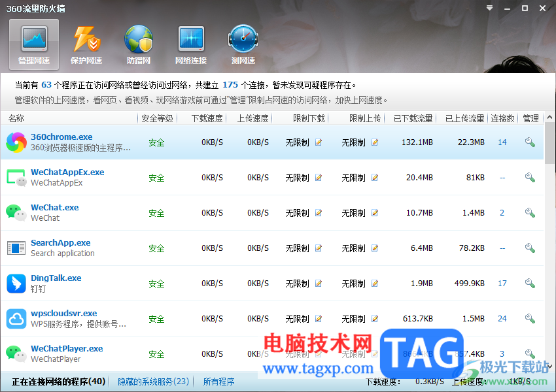Open WeChatPlayer.exe connection count 3

coord(502,353)
